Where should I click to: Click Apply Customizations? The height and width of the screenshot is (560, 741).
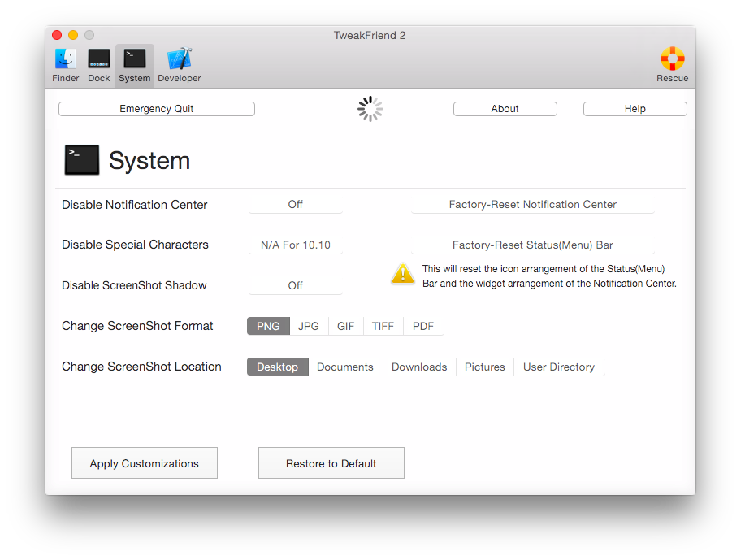tap(145, 463)
